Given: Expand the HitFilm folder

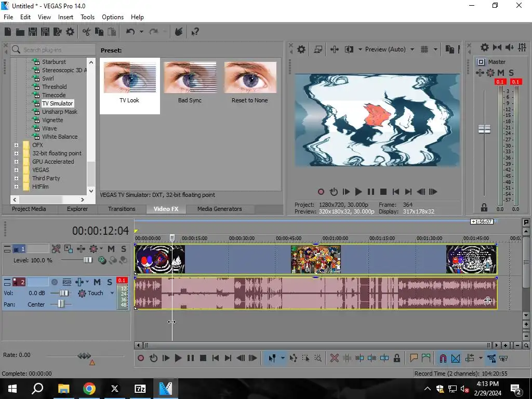Looking at the screenshot, I should coord(16,187).
